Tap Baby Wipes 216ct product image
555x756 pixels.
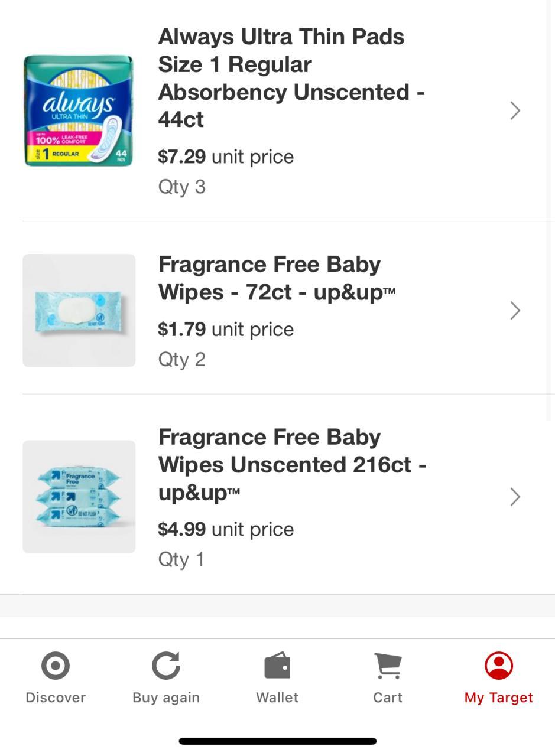point(79,497)
